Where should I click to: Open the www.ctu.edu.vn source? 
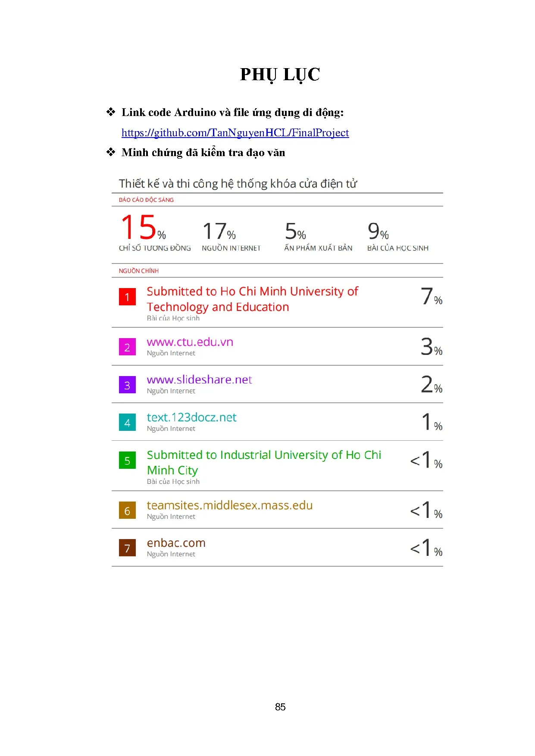click(x=190, y=342)
